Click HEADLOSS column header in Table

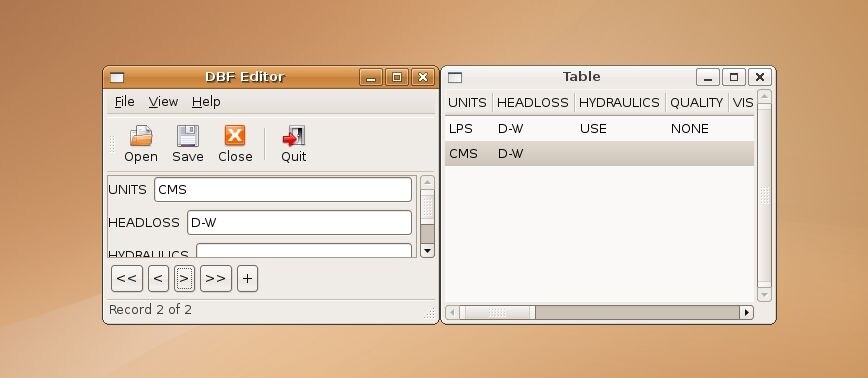tap(533, 102)
